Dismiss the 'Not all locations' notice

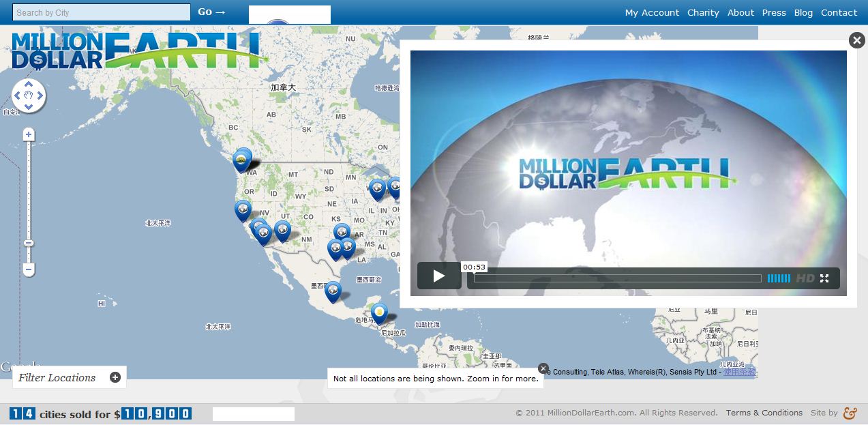(543, 368)
